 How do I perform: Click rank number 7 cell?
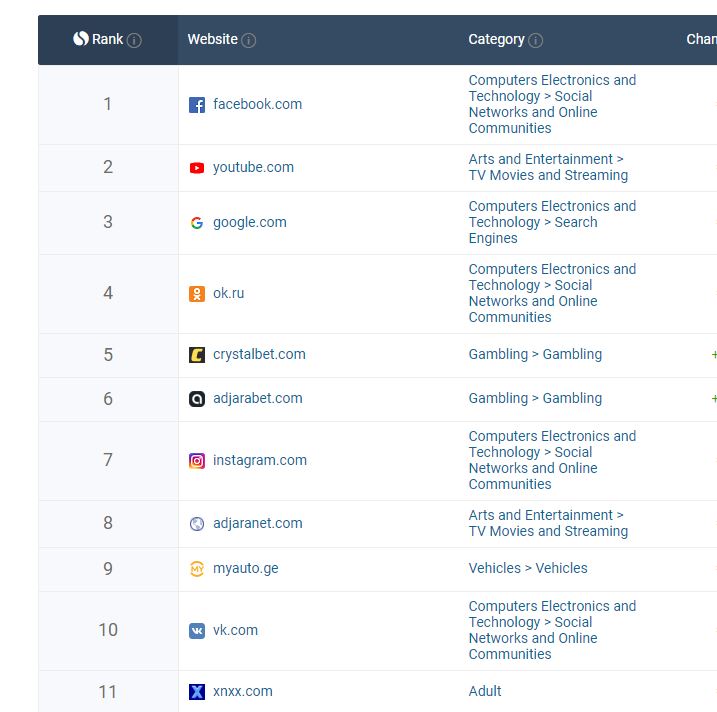pyautogui.click(x=108, y=460)
